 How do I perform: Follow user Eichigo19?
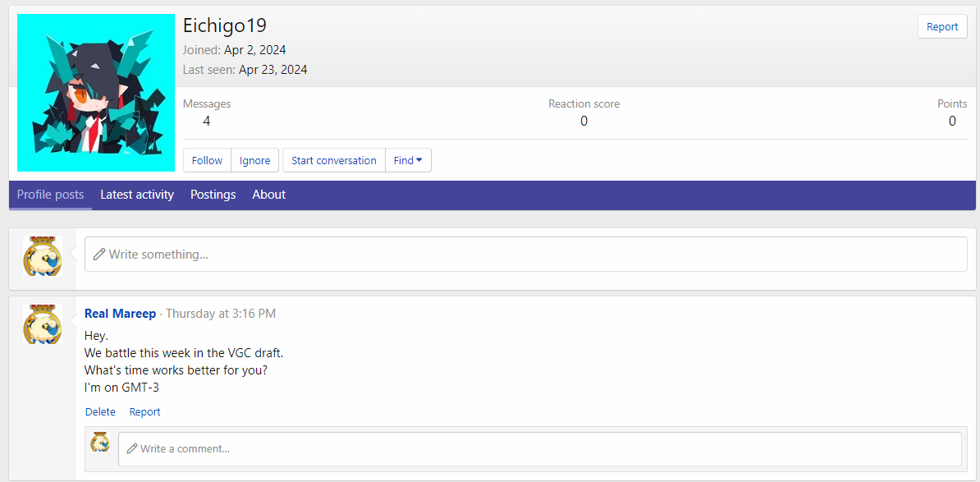207,161
